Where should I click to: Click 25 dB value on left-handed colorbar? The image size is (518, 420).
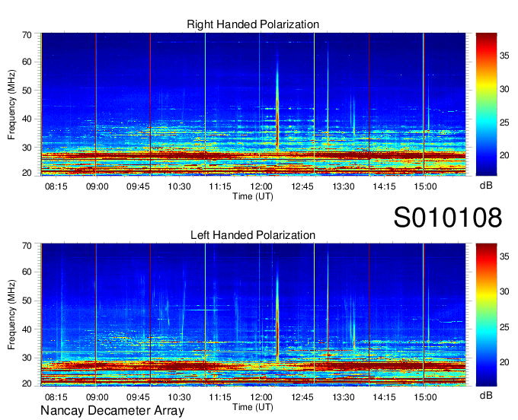point(504,327)
